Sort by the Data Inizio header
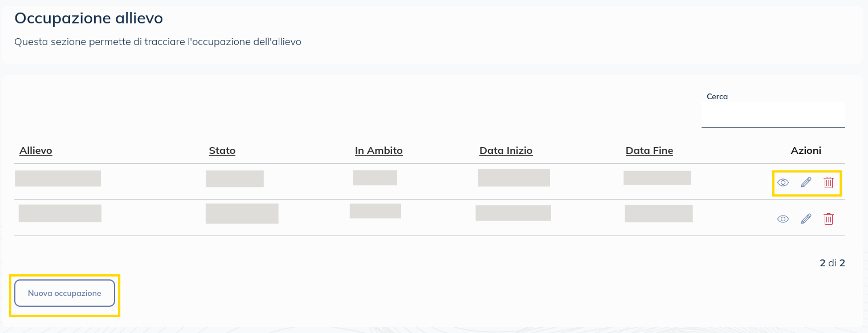868x333 pixels. [506, 151]
